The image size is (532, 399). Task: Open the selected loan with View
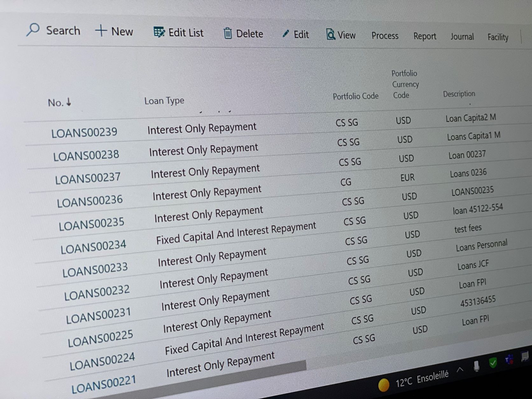tap(341, 35)
